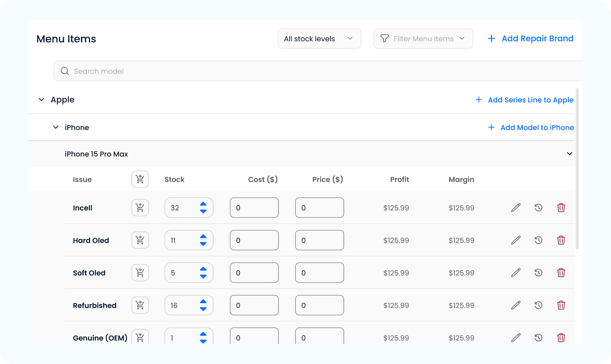
Task: View history of the Incell row
Action: pos(538,207)
